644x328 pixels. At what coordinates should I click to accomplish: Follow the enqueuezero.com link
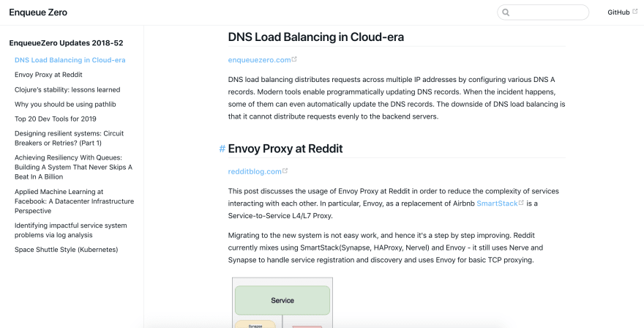coord(259,60)
